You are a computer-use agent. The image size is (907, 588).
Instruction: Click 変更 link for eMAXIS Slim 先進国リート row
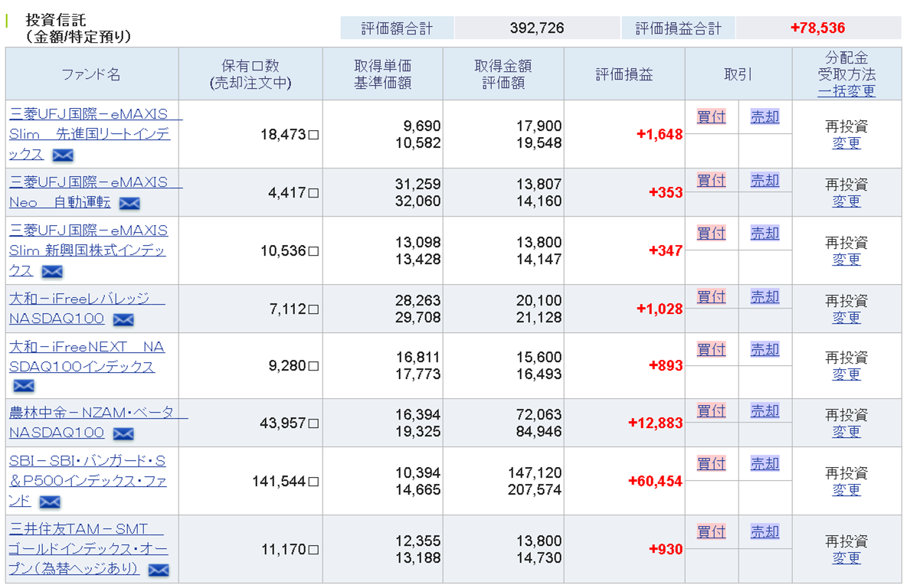click(846, 143)
